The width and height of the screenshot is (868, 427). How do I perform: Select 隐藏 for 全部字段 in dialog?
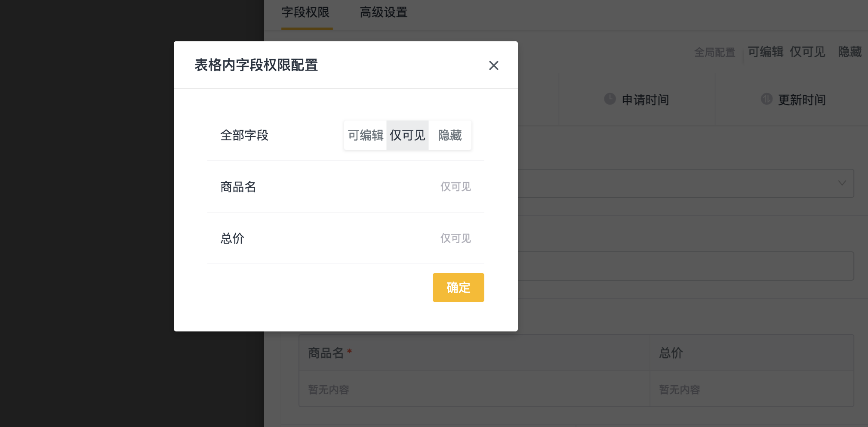(450, 135)
